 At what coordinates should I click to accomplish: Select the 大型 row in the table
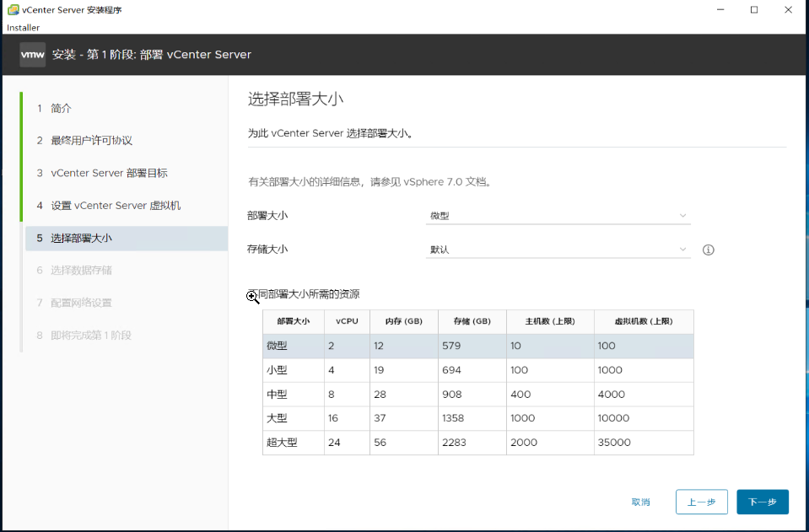[478, 418]
